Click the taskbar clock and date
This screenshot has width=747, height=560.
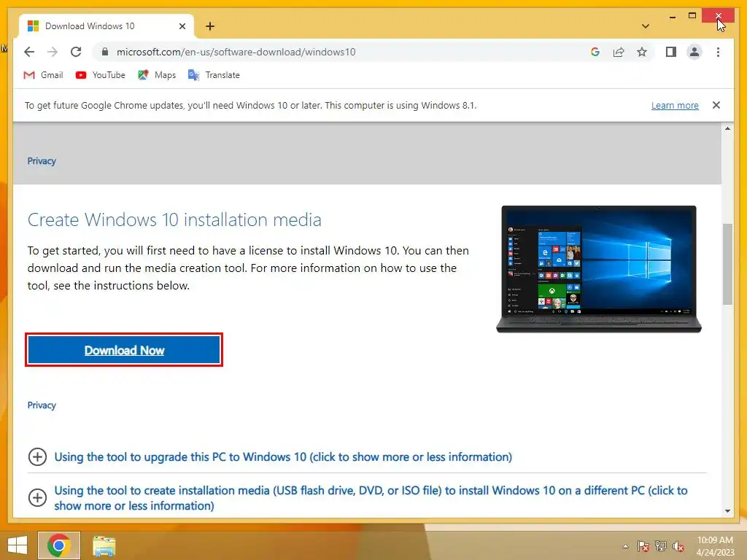[x=715, y=546]
